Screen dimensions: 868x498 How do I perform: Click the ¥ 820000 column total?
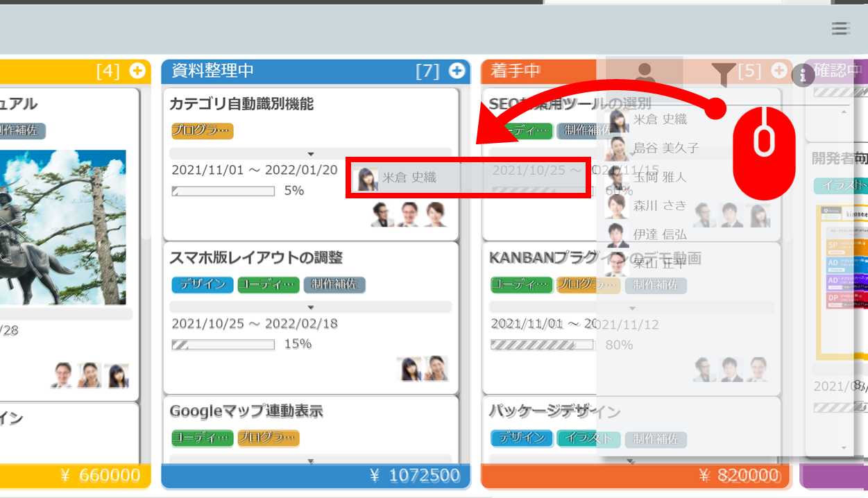coord(740,475)
